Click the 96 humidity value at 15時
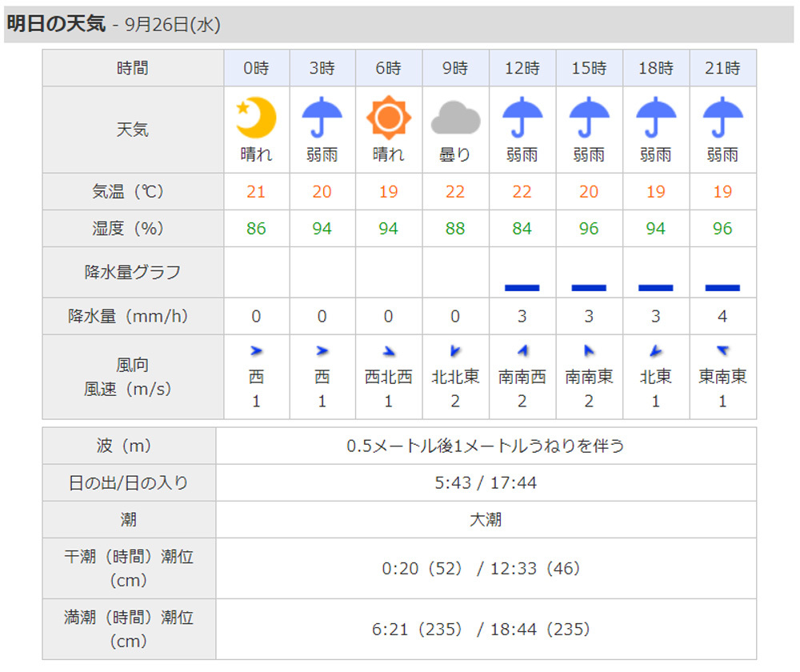The image size is (800, 672). click(x=589, y=229)
